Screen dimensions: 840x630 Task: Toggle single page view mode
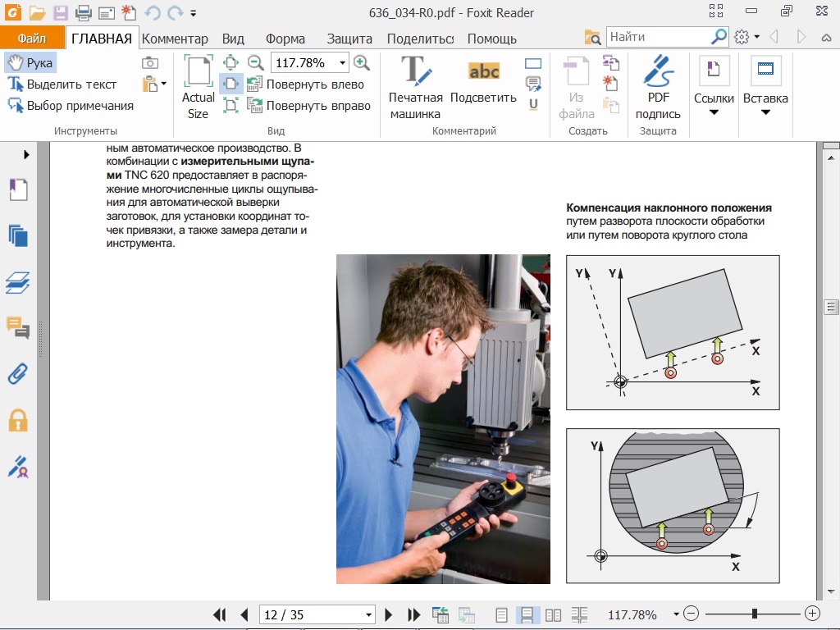pyautogui.click(x=502, y=614)
